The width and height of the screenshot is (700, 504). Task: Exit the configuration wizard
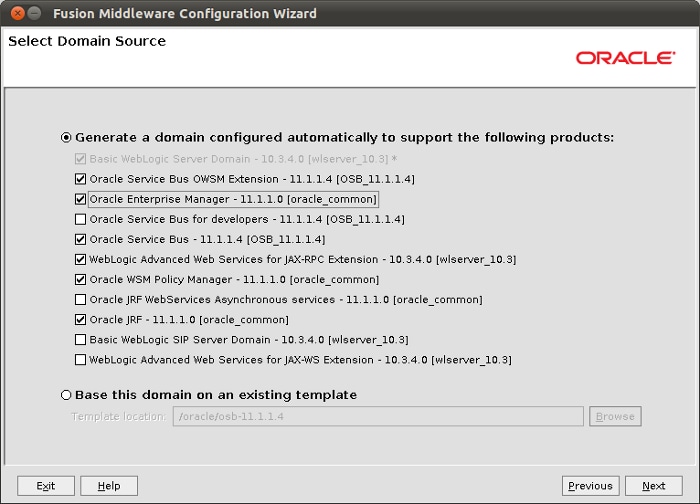click(46, 486)
